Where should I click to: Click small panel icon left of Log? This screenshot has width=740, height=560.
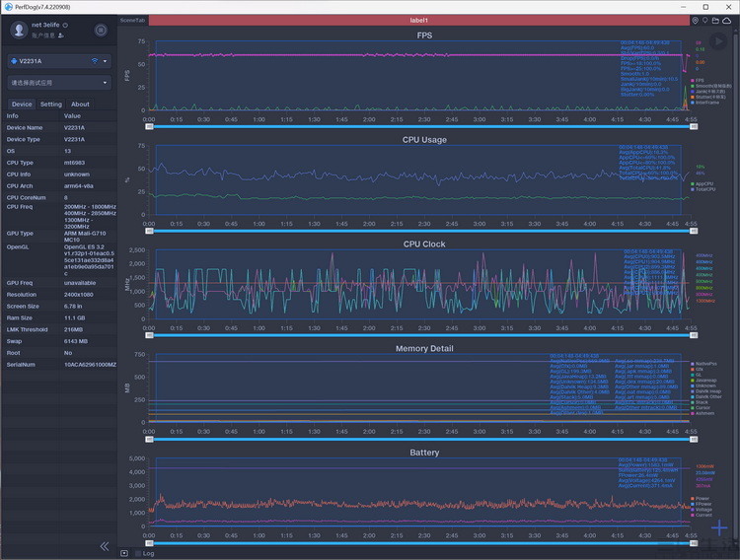124,553
